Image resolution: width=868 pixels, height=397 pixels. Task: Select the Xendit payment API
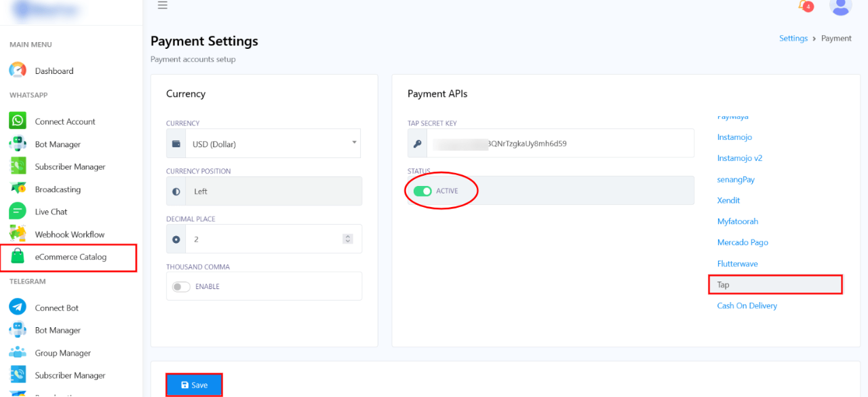pos(729,200)
